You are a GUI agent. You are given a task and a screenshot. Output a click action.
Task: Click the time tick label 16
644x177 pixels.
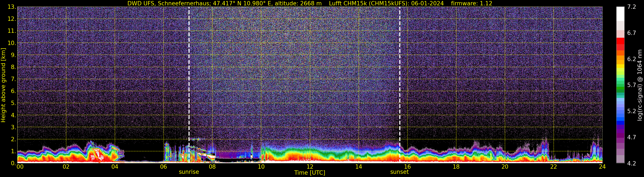click(x=407, y=167)
